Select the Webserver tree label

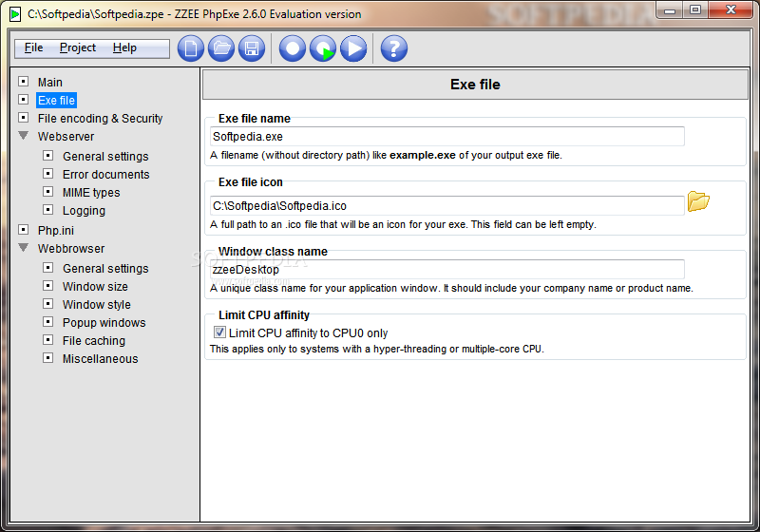(66, 137)
